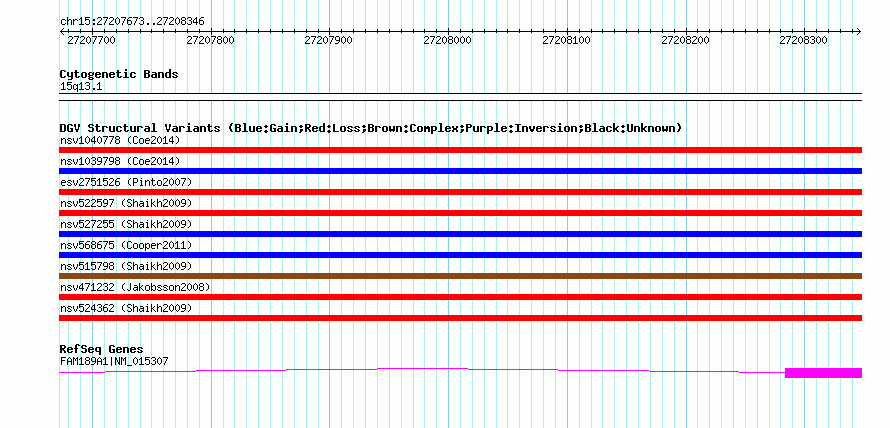The image size is (890, 428).
Task: Click the red loss bar under nsv471232
Action: point(460,297)
